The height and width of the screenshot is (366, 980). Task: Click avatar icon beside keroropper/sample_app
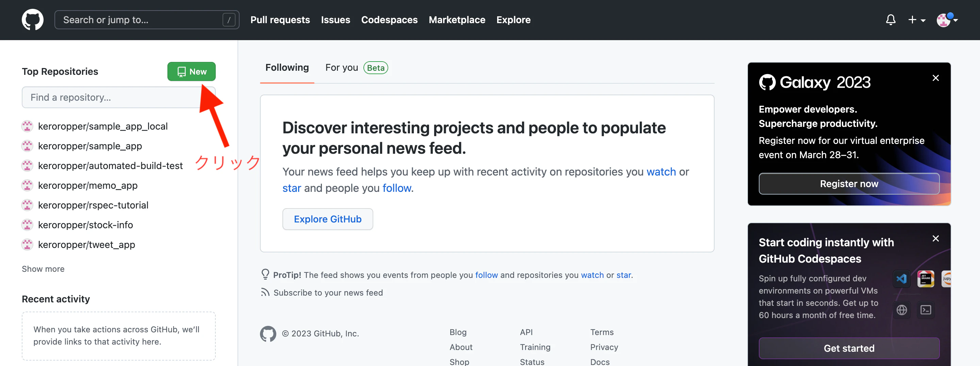coord(27,146)
